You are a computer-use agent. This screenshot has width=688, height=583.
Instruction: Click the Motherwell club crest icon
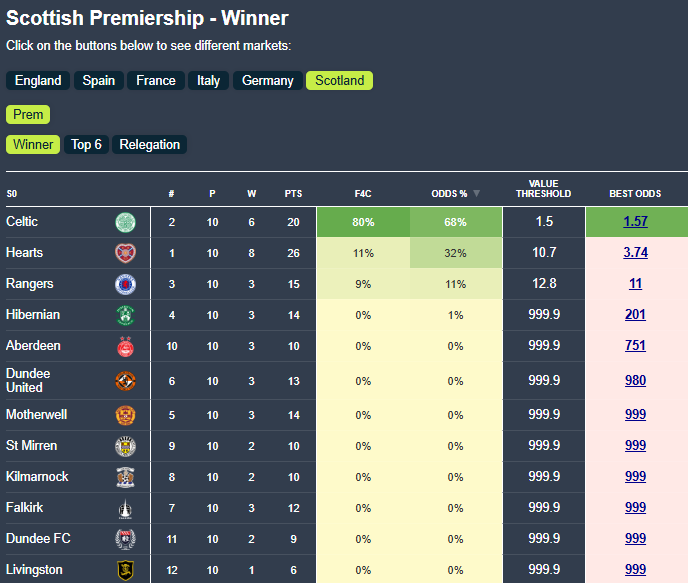pos(125,415)
